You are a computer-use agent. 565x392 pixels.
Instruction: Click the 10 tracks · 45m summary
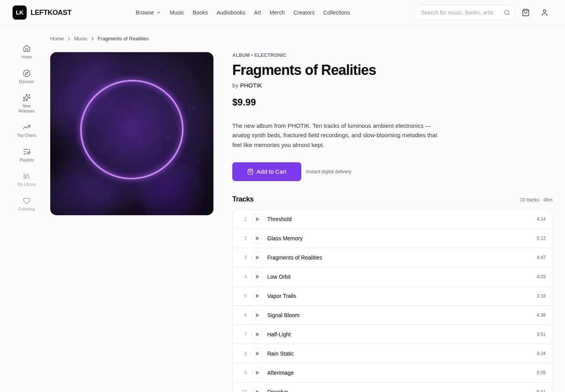pos(536,200)
